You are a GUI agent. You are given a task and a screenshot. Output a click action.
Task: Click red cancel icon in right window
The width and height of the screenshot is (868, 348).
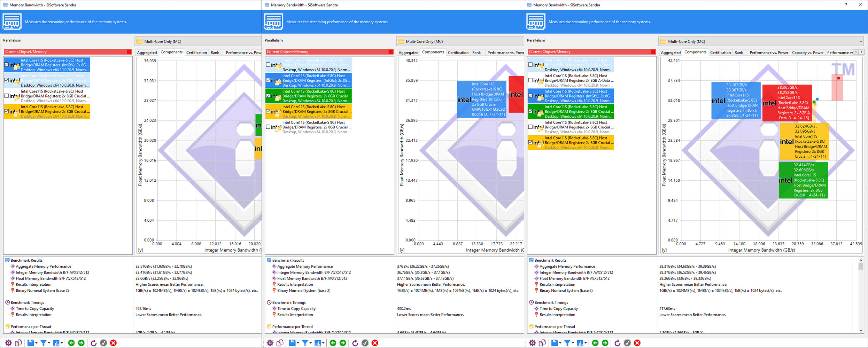tap(637, 343)
